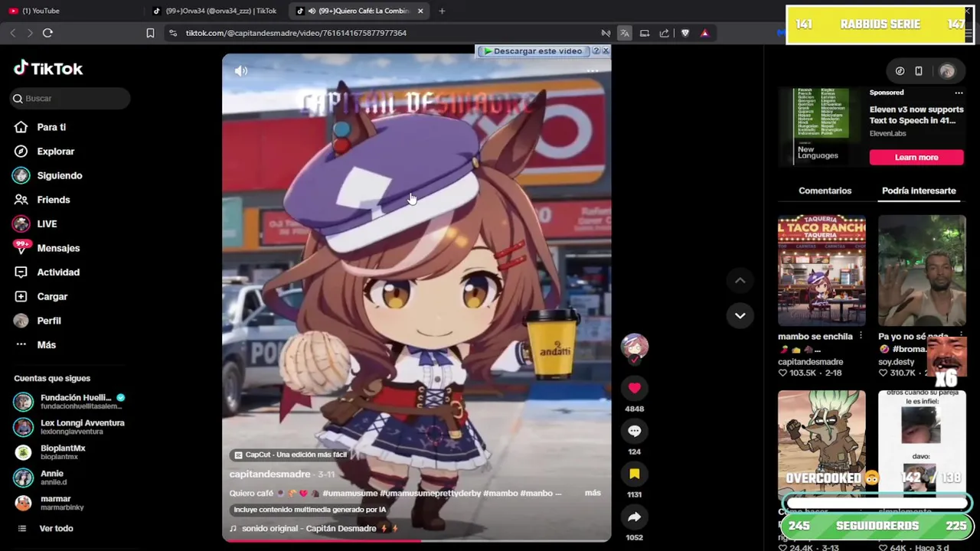
Task: Seek on the video progress bar
Action: pos(416,540)
